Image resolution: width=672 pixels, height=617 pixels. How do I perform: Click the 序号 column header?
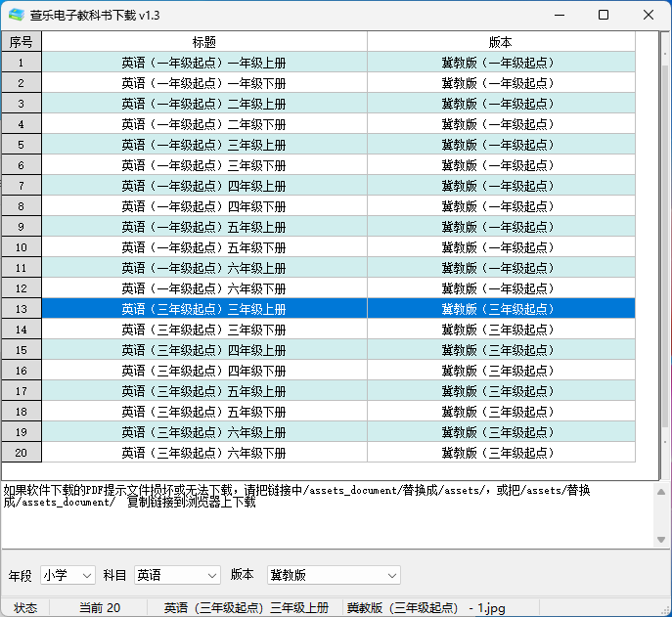(x=21, y=42)
